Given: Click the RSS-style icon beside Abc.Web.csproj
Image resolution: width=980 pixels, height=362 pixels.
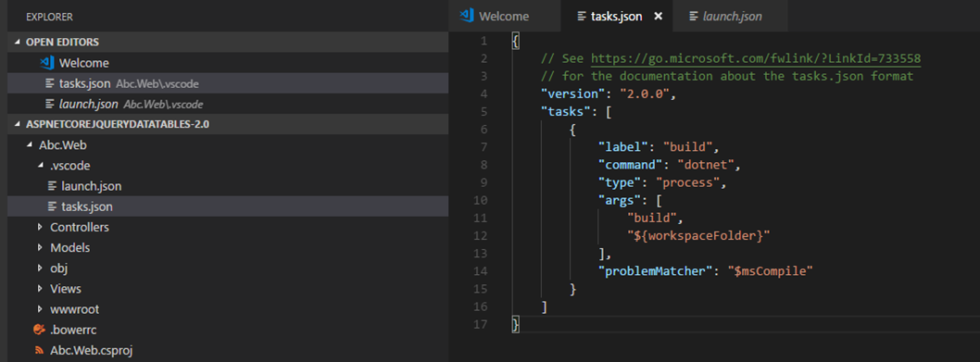Looking at the screenshot, I should tap(40, 350).
